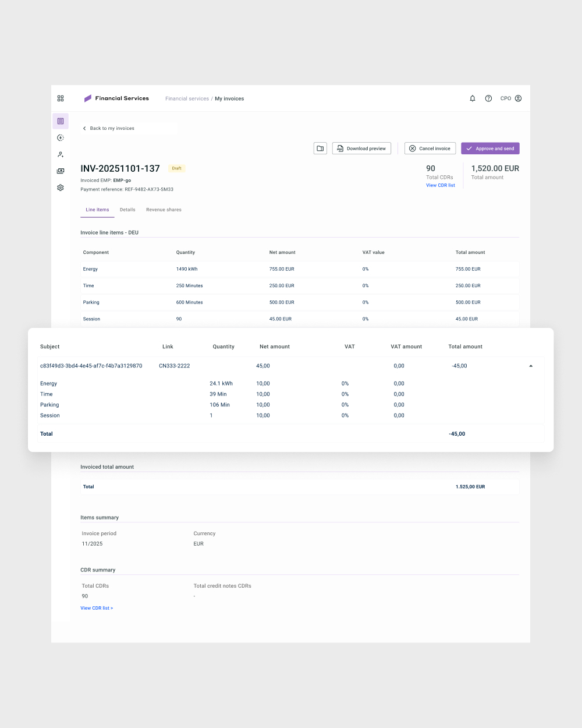Click the folder export icon button
Viewport: 582px width, 728px height.
320,149
